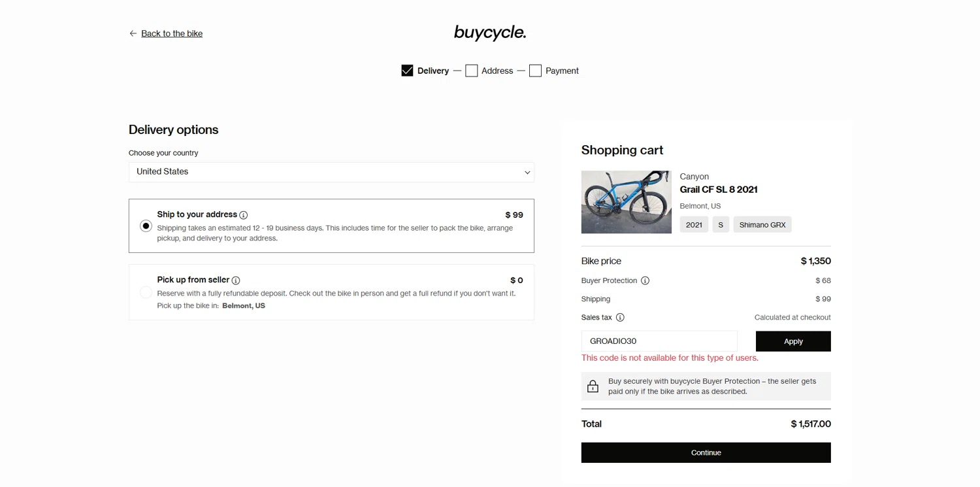Click the Calculated at checkout text

pos(792,317)
